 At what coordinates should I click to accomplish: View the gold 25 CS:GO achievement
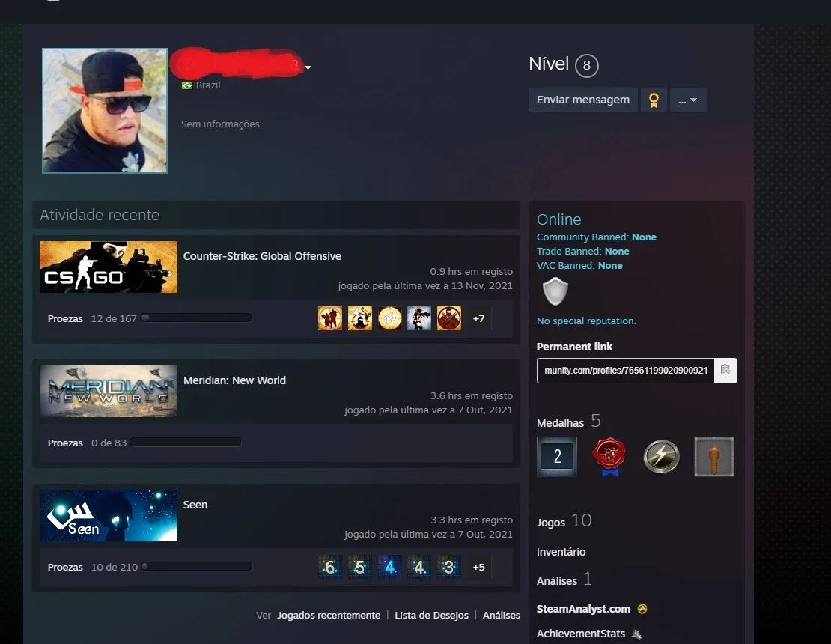click(389, 318)
